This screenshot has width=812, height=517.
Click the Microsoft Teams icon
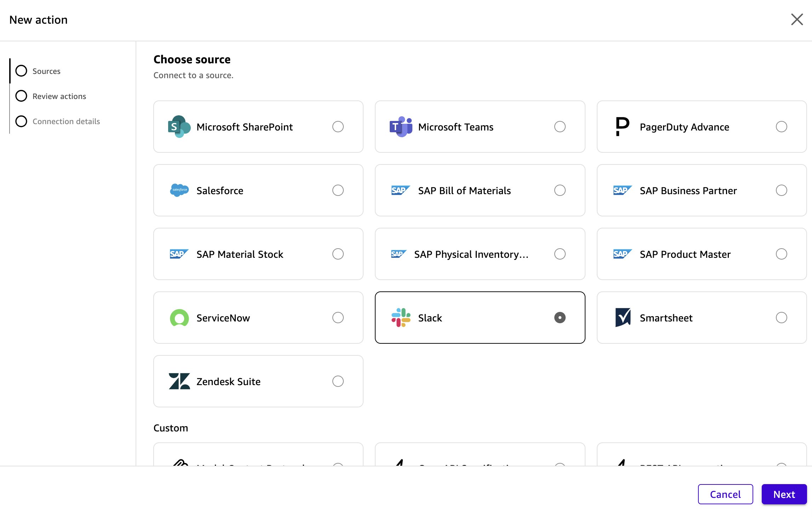point(400,127)
